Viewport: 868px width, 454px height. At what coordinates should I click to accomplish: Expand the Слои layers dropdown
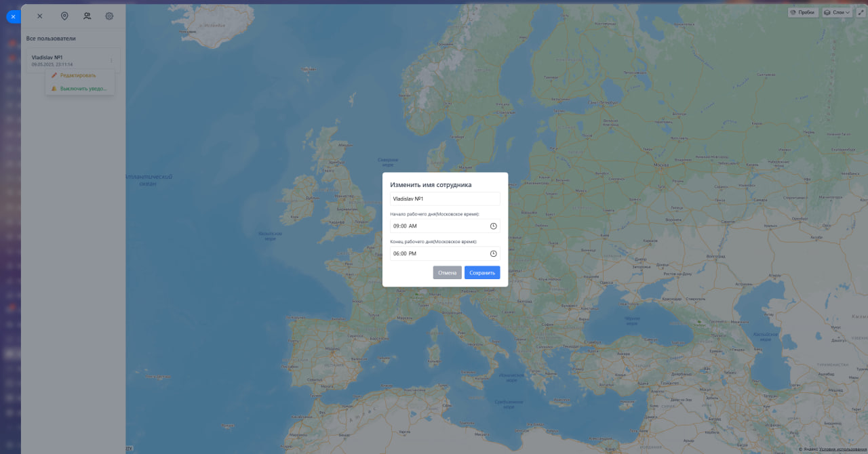pyautogui.click(x=837, y=12)
